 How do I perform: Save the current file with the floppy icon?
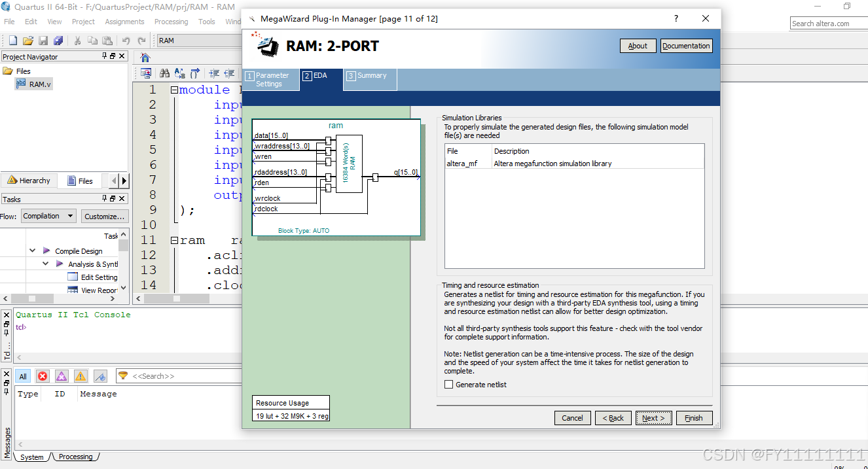pyautogui.click(x=43, y=41)
